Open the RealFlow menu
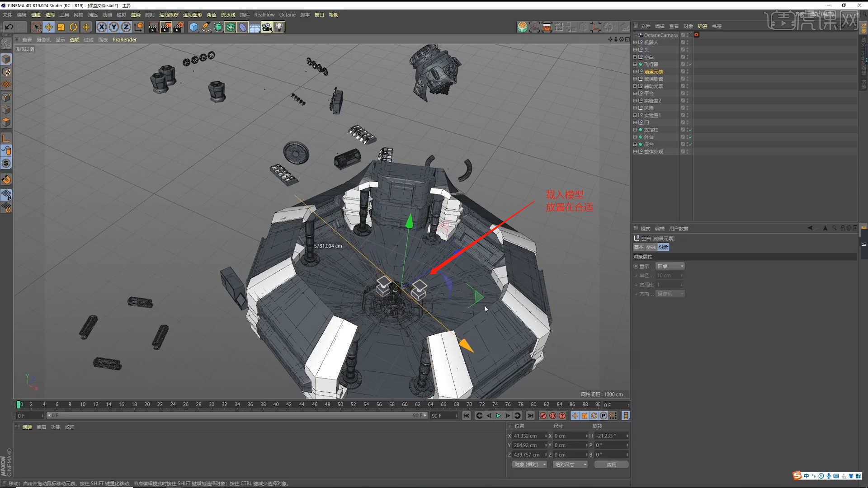 coord(264,15)
